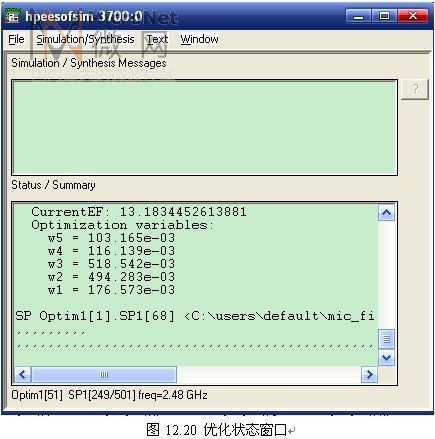Open the Text menu

pyautogui.click(x=157, y=39)
